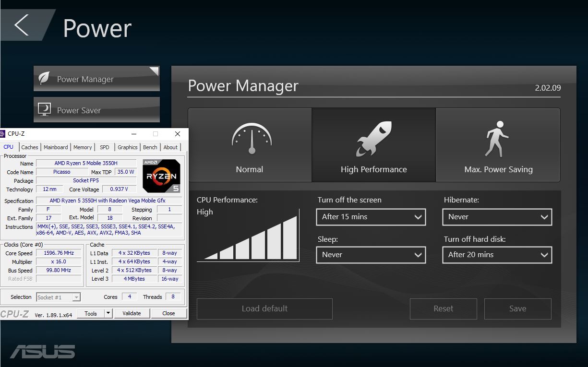Switch to the Mainboard tab

(x=56, y=147)
